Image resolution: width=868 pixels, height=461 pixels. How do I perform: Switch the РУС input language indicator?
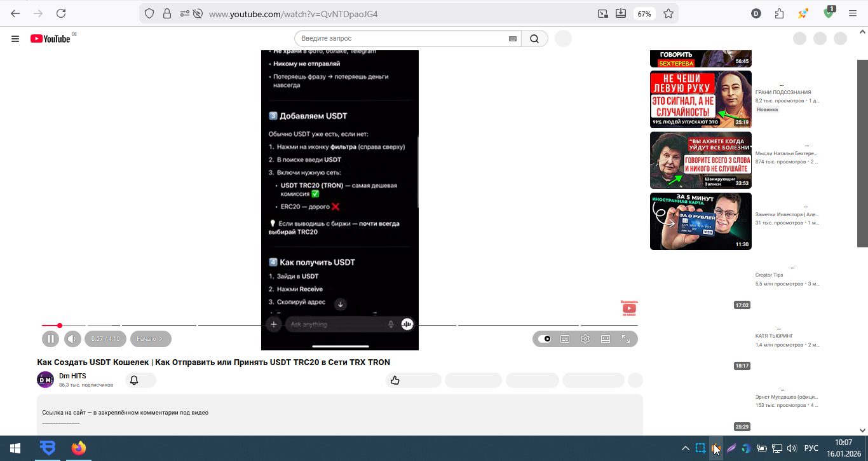click(x=811, y=448)
